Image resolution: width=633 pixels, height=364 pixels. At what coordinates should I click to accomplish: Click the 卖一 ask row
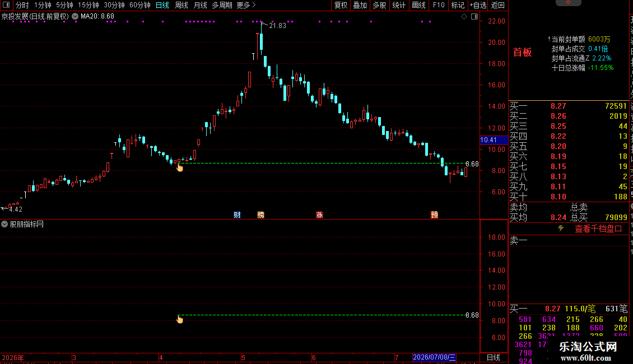click(569, 241)
